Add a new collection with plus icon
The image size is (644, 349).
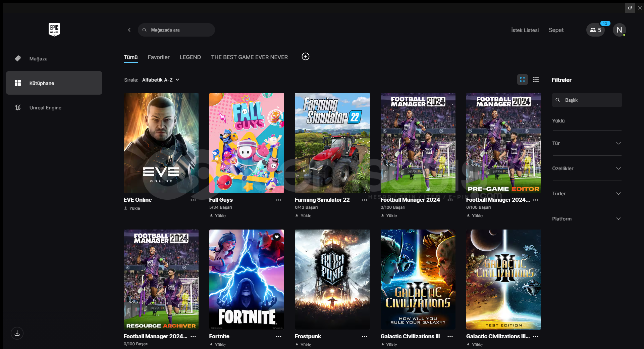[x=305, y=56]
